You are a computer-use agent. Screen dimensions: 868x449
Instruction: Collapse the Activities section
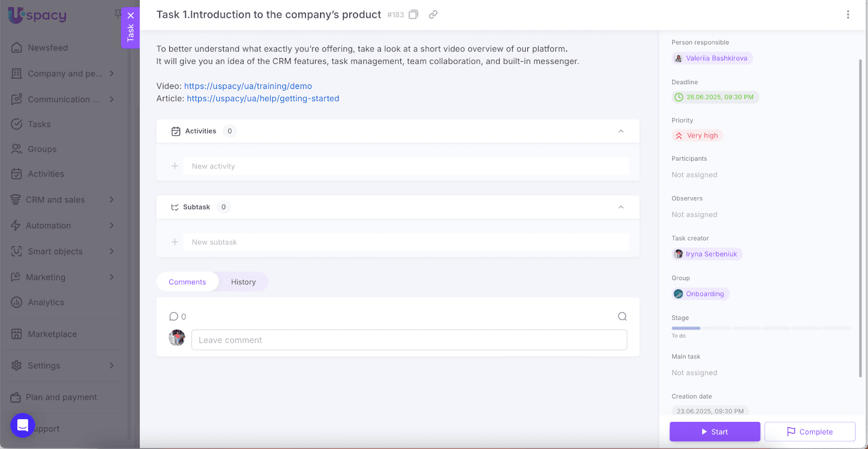[x=621, y=131]
